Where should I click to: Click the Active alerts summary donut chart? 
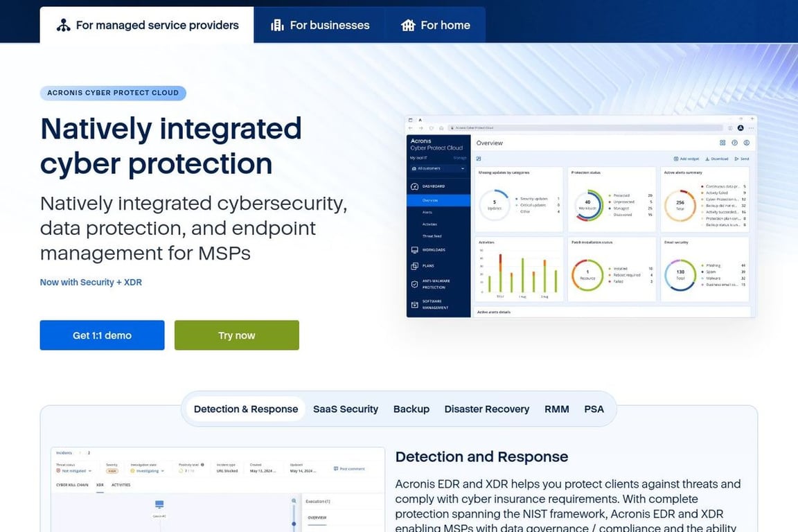pos(680,205)
